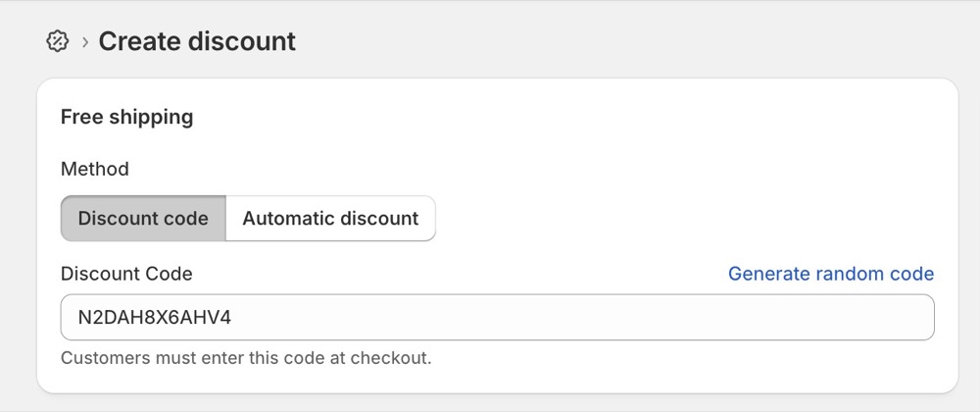Generate a new random discount code
Screen dimensions: 980x412
pyautogui.click(x=830, y=274)
